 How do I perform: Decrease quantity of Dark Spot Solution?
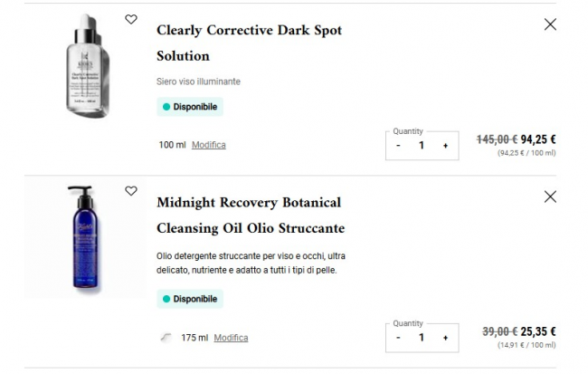tap(398, 146)
